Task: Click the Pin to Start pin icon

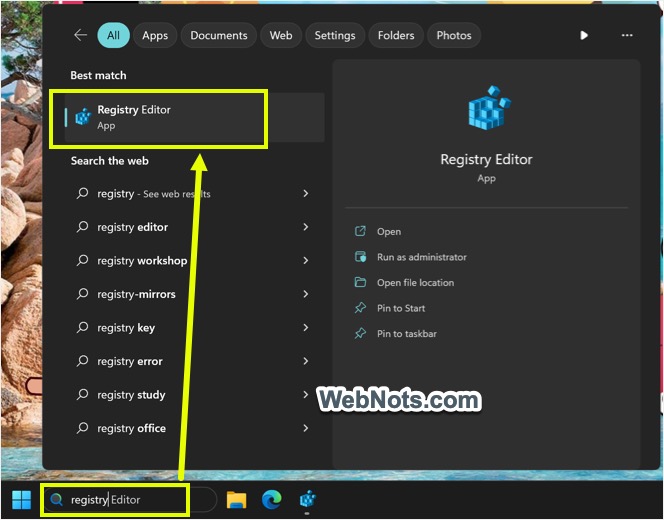Action: [x=360, y=308]
